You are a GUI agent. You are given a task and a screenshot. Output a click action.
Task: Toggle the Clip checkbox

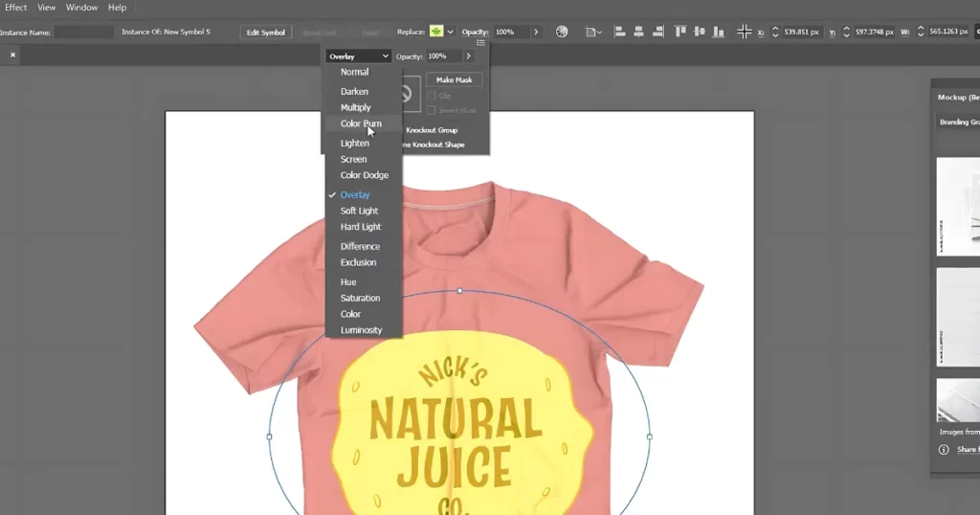432,96
